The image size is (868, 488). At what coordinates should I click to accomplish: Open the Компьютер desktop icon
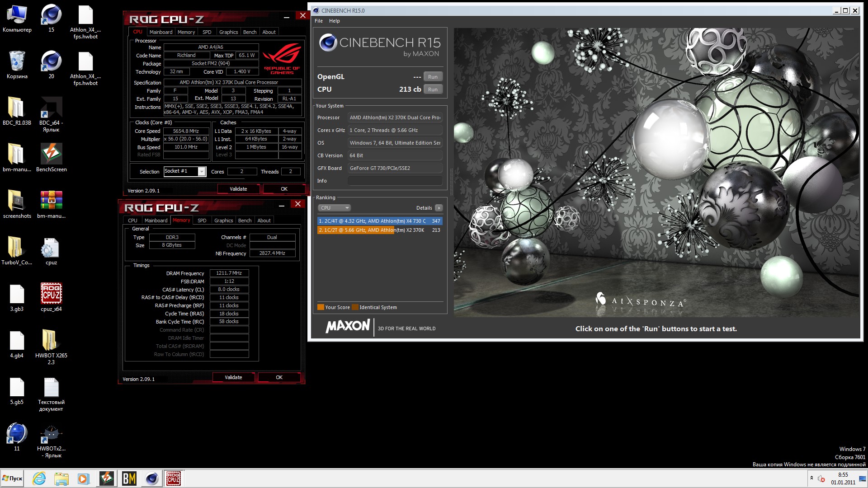(17, 19)
